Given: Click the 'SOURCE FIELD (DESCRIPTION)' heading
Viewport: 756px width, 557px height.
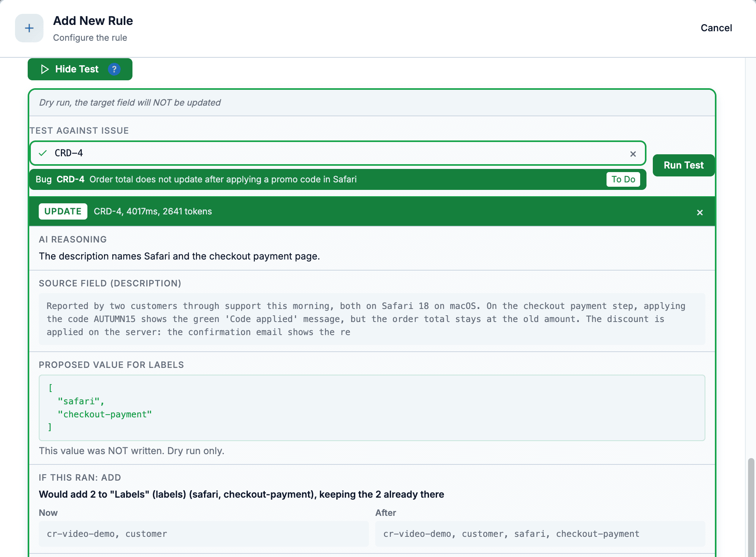Looking at the screenshot, I should (x=110, y=284).
